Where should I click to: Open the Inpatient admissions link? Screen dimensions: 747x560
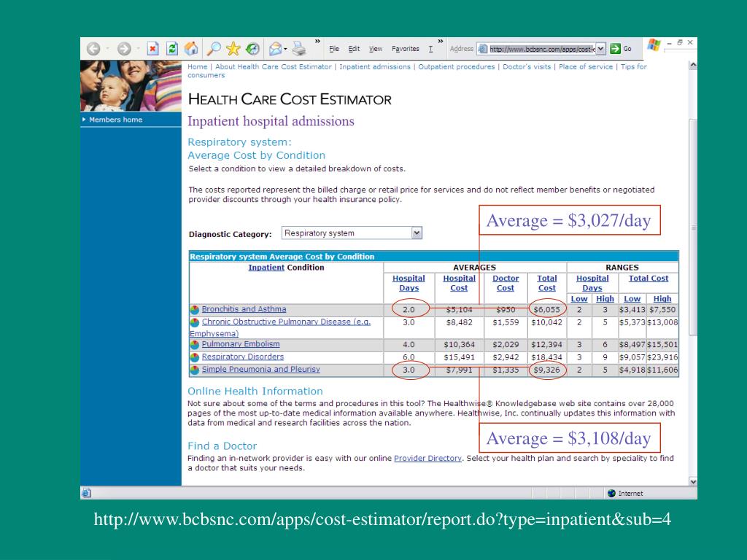coord(375,66)
